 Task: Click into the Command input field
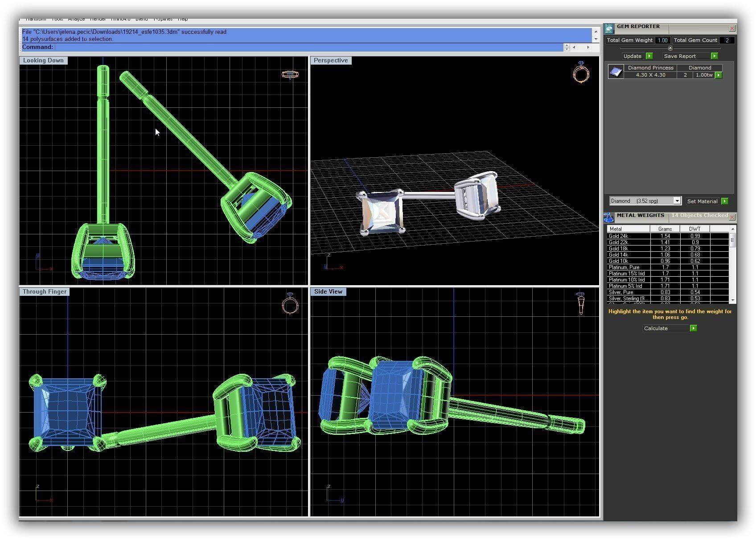pyautogui.click(x=308, y=47)
